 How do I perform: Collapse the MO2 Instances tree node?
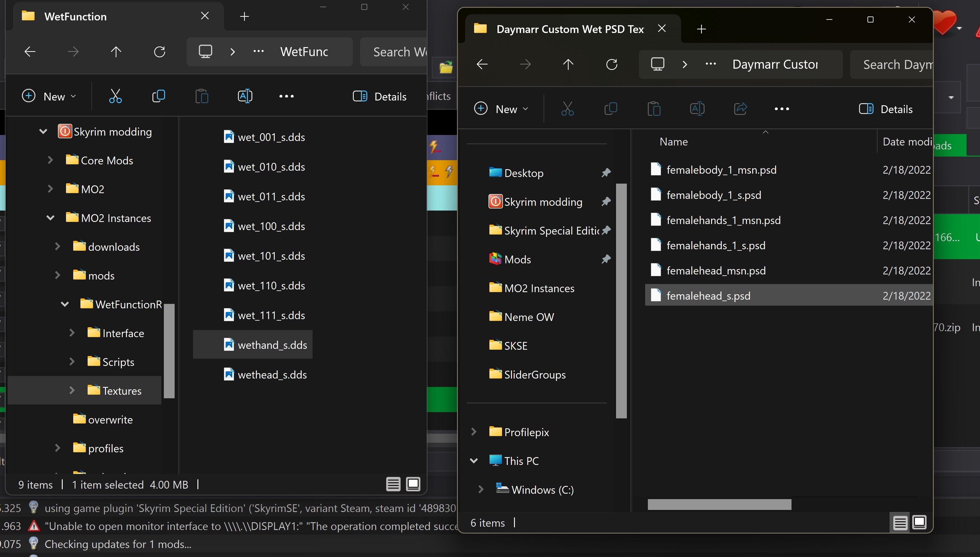click(x=50, y=218)
